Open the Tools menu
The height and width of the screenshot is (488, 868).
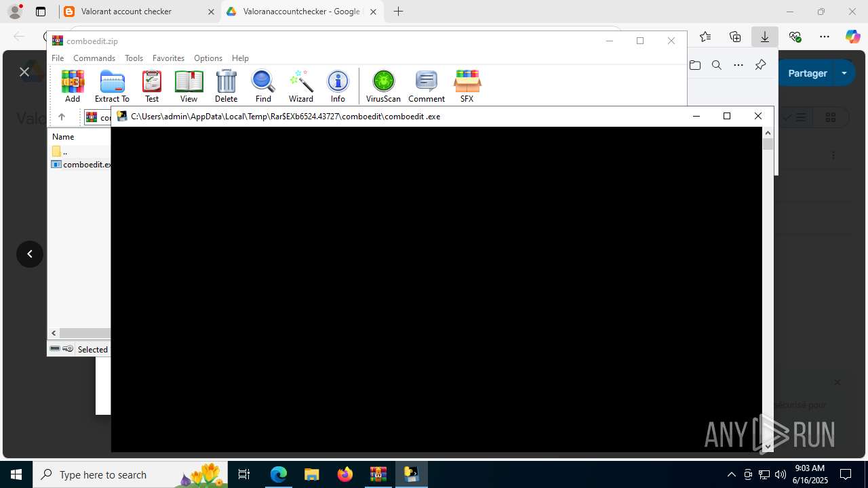[134, 58]
